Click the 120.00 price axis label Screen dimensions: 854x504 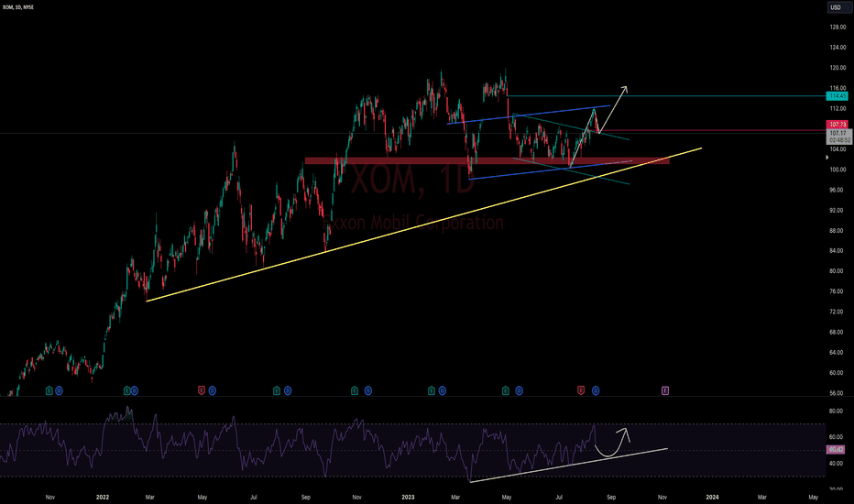tap(838, 68)
